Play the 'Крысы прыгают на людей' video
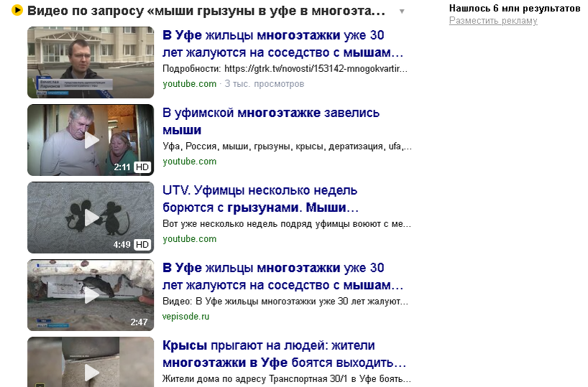Viewport: 588px width, 387px height. click(x=91, y=362)
